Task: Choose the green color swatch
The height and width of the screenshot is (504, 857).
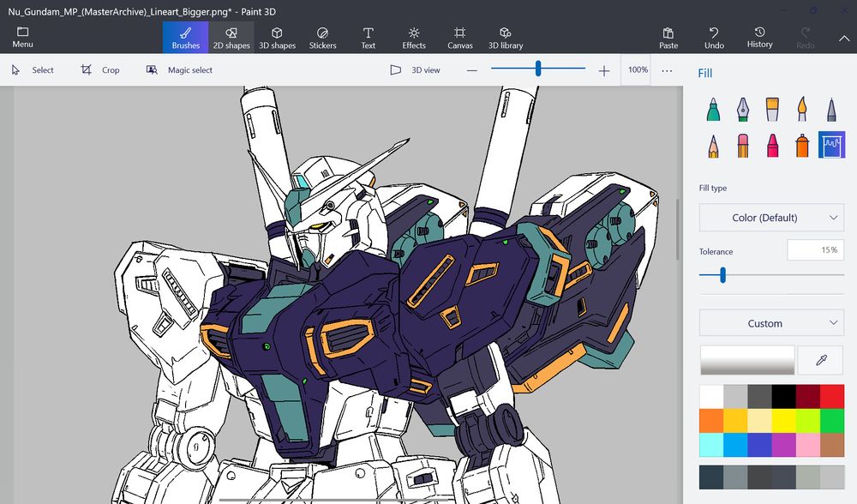Action: pos(832,421)
